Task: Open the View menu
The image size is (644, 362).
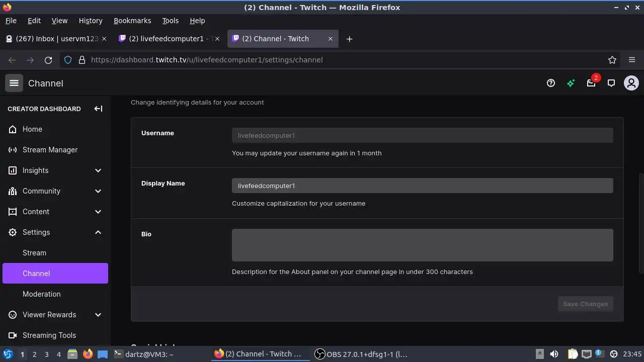Action: pos(59,21)
